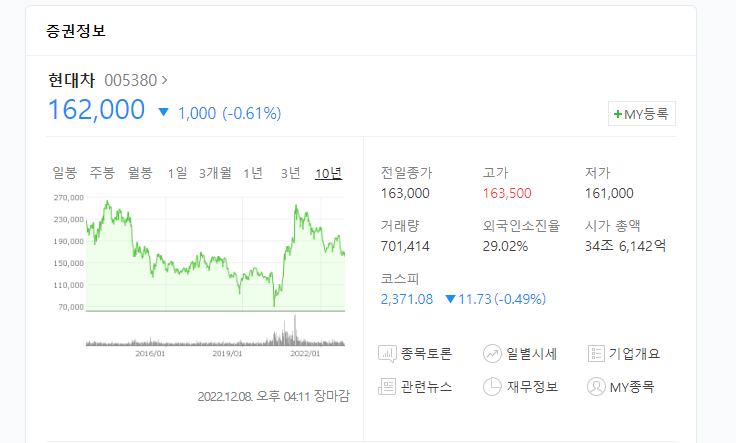Click the 코스피 index value 2,371.08
The width and height of the screenshot is (736, 443).
(406, 299)
